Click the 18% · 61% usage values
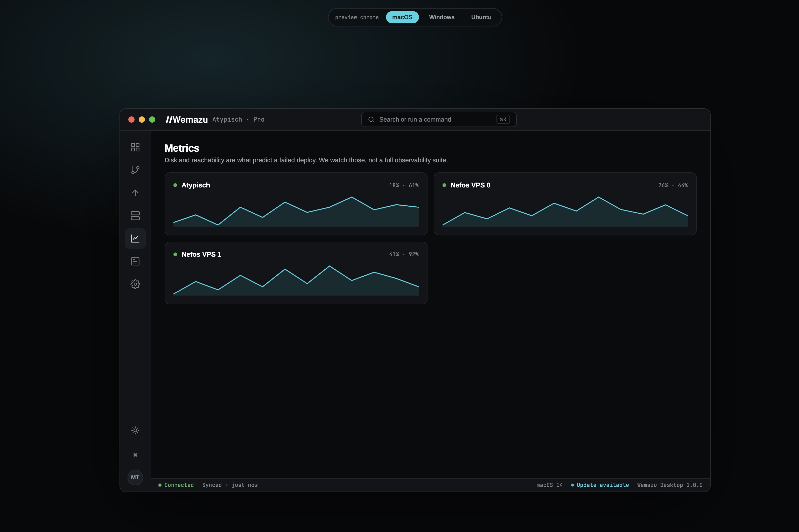The width and height of the screenshot is (799, 532). [x=404, y=185]
